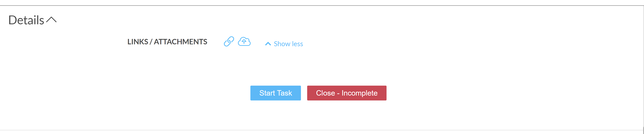Begin the task with Start Task
This screenshot has width=644, height=134.
275,93
